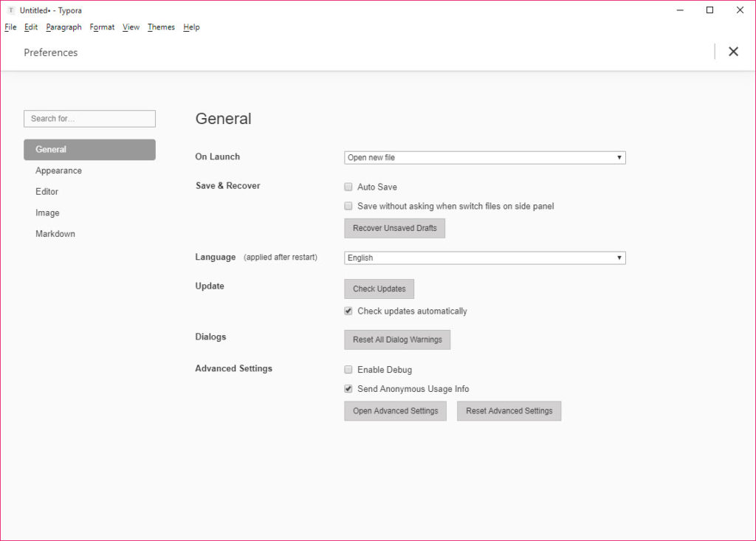Open the Help menu
Image resolution: width=756 pixels, height=541 pixels.
coord(191,27)
